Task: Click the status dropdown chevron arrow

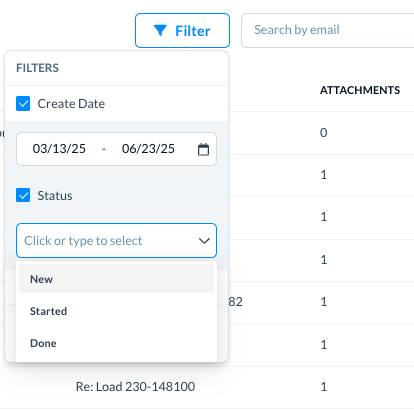Action: [204, 241]
